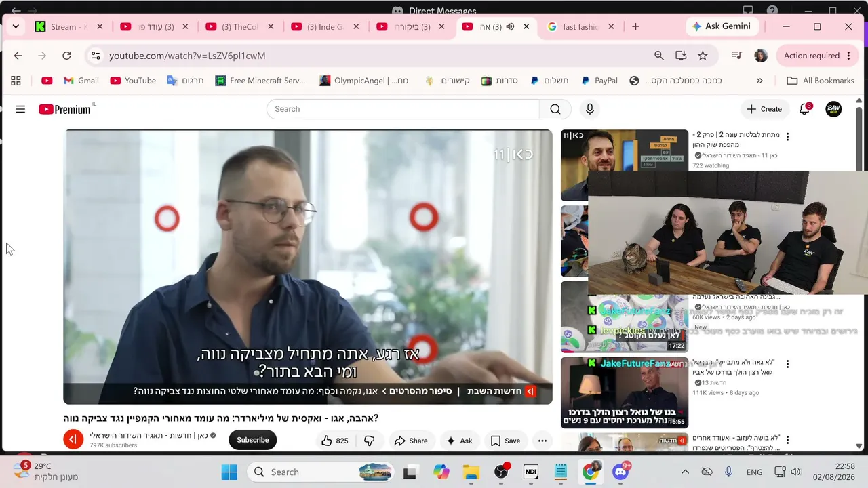The height and width of the screenshot is (488, 868).
Task: Dislike the current video
Action: [370, 441]
